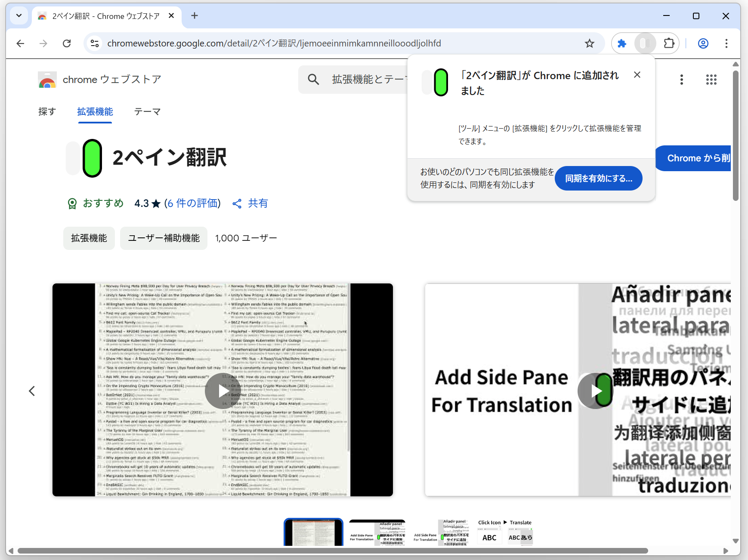Play the first screenshot video
Screen dimensions: 748x560
223,391
